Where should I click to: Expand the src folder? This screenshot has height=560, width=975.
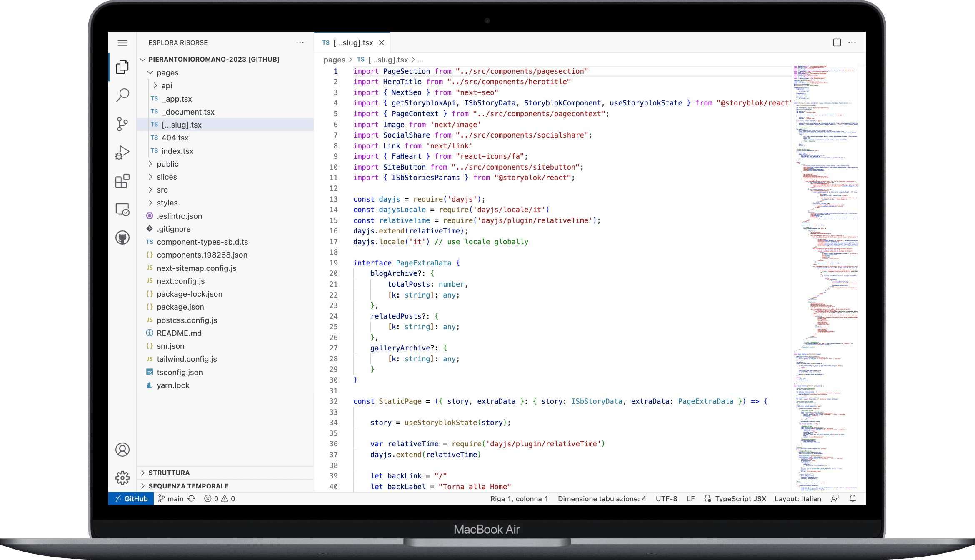[162, 190]
